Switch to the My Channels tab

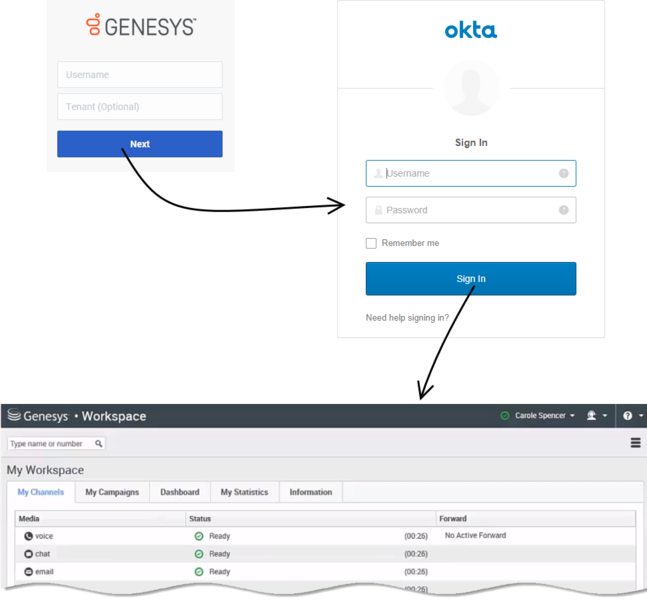(41, 492)
